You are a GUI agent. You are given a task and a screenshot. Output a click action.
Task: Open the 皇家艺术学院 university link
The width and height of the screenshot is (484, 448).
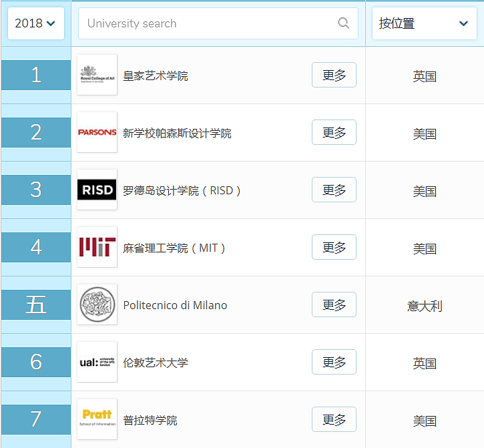pos(156,75)
